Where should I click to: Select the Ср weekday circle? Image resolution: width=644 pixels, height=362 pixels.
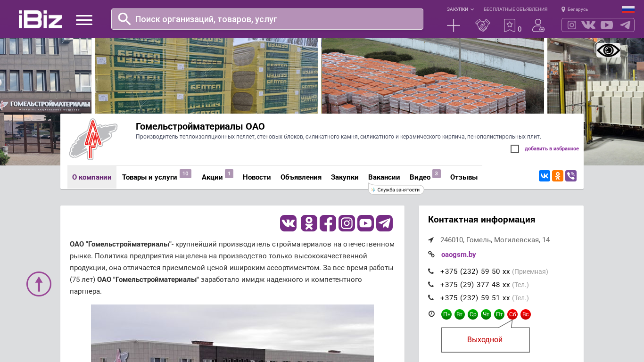coord(473,314)
